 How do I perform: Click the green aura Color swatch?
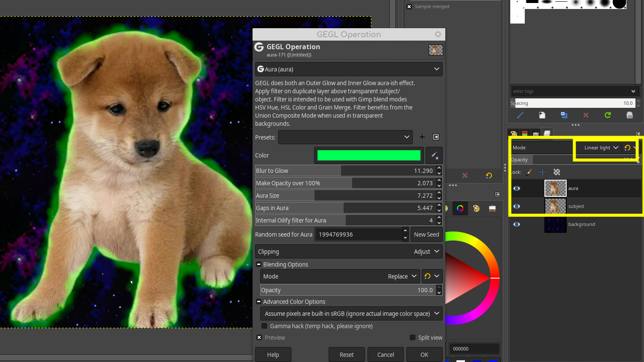369,155
